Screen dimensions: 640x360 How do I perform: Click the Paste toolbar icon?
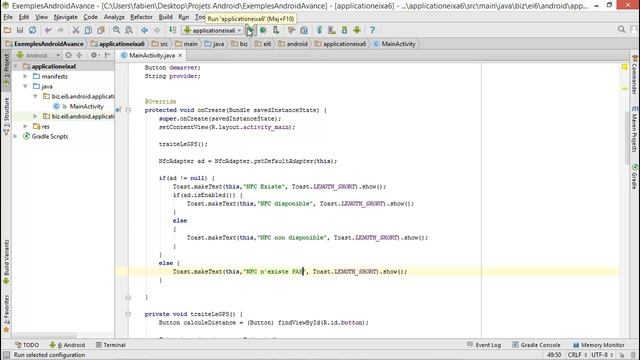(100, 30)
